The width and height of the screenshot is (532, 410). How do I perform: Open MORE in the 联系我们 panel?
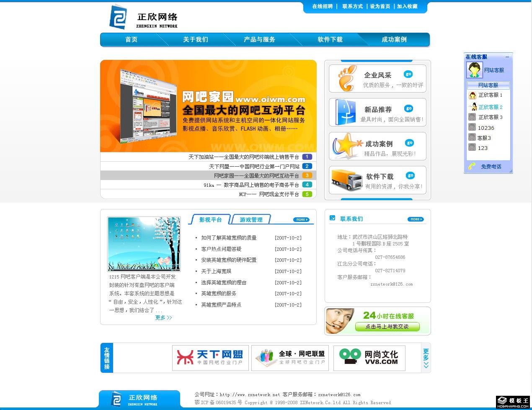pos(416,219)
